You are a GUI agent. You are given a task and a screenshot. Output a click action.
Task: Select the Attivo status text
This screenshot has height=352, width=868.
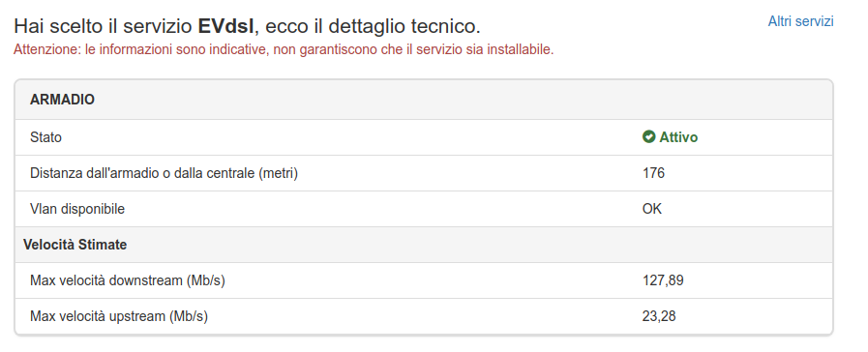[x=678, y=137]
